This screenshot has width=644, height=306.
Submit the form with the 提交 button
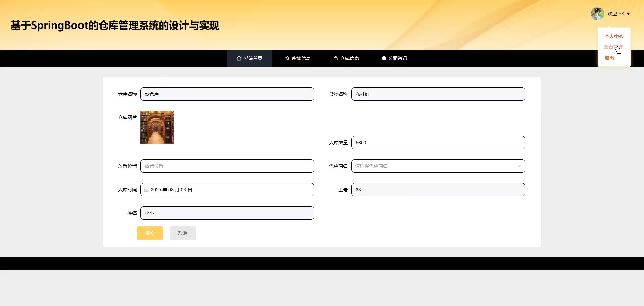150,233
